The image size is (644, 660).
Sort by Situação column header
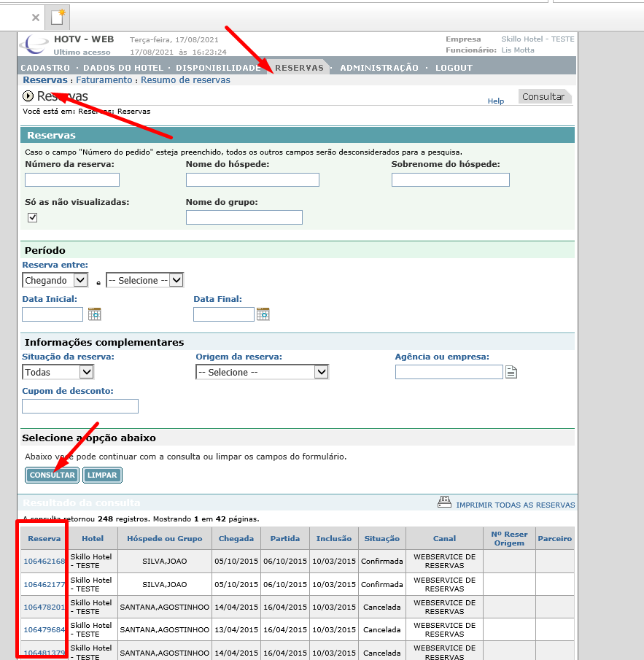pyautogui.click(x=381, y=538)
